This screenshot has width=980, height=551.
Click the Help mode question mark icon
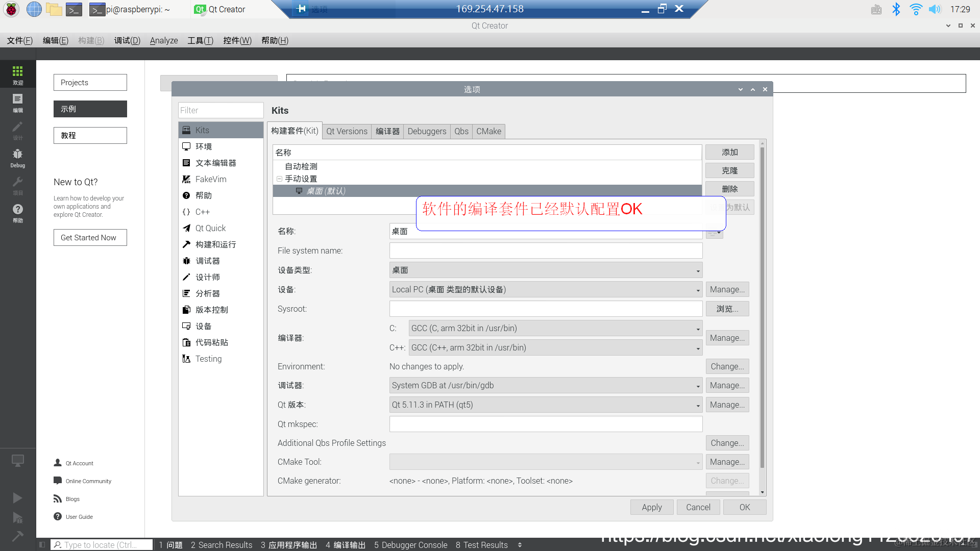point(17,212)
